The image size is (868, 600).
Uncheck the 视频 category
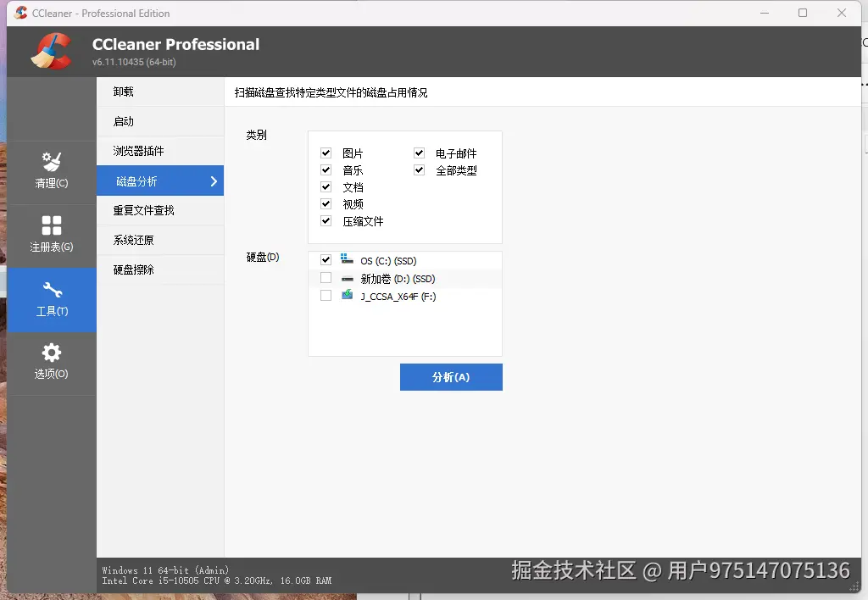[326, 203]
